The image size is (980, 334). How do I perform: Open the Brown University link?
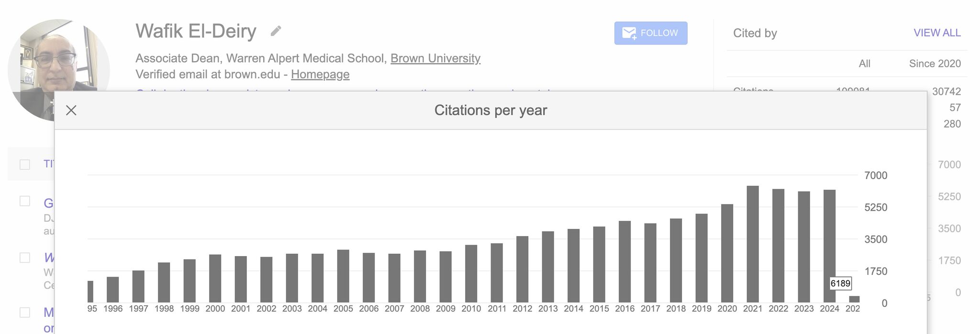coord(435,58)
